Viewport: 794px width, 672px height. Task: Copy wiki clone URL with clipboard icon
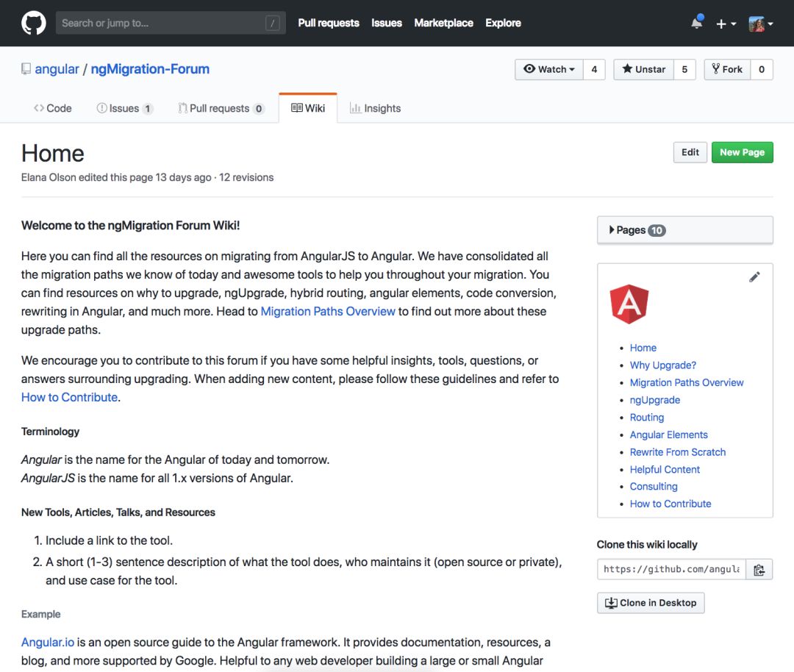(759, 569)
